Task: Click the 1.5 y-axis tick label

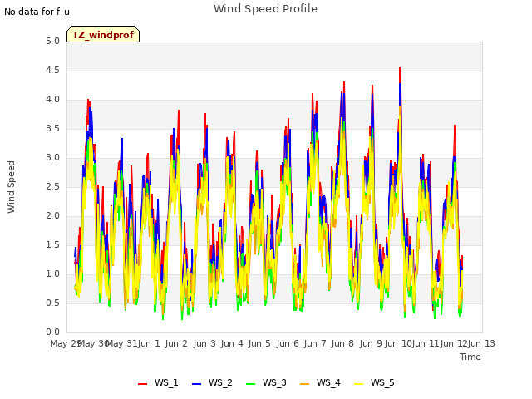Action: pyautogui.click(x=53, y=245)
